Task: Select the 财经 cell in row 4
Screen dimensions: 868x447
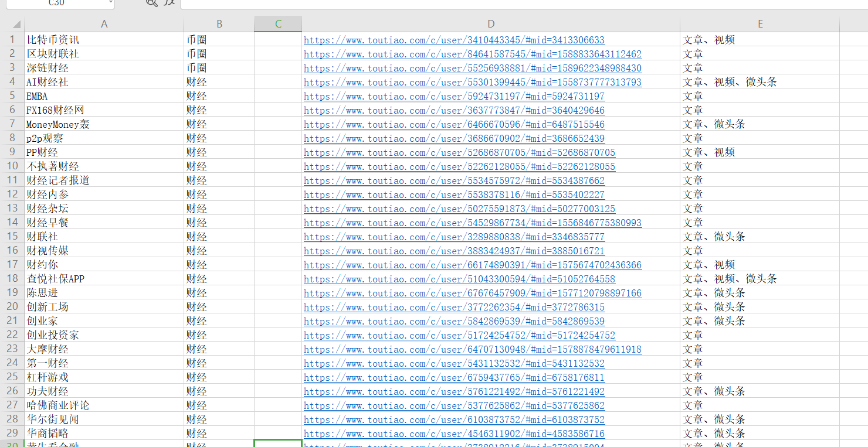Action: coord(219,82)
